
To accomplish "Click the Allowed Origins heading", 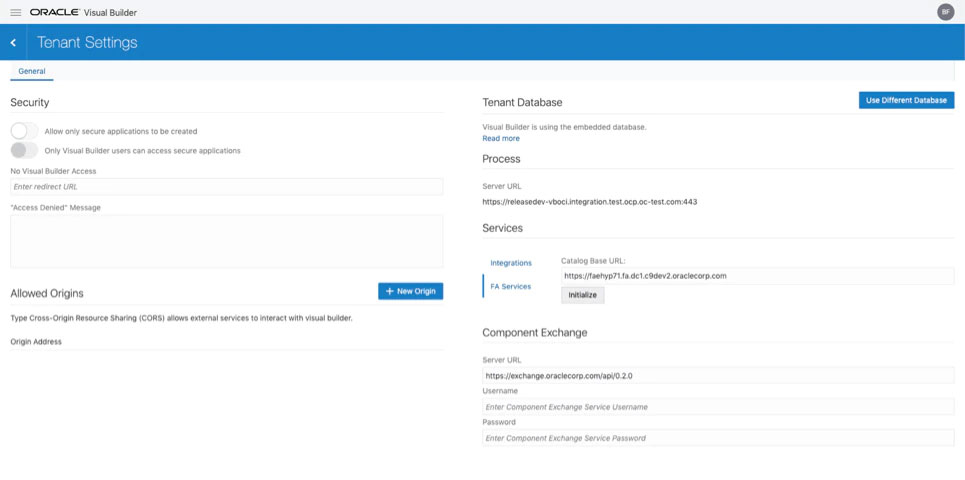I will [x=47, y=294].
